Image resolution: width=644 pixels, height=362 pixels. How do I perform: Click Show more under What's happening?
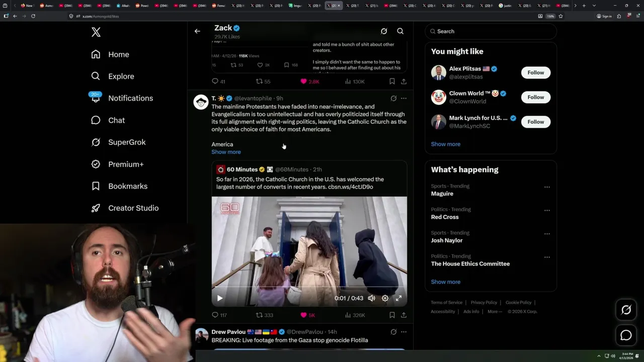pos(445,282)
